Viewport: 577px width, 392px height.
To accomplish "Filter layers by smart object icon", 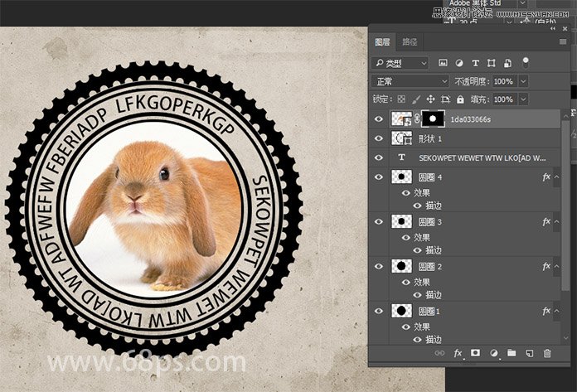I will tap(507, 63).
